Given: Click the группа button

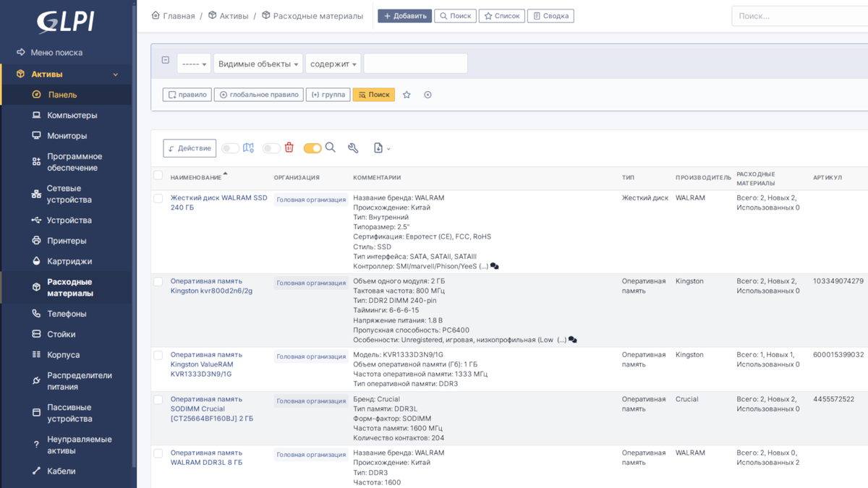Looking at the screenshot, I should tap(328, 95).
